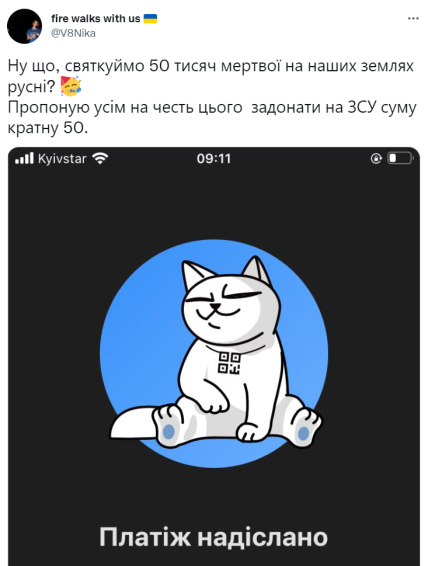Screen dimensions: 428x566
Task: Click the display name fire walks with us
Action: pos(96,18)
